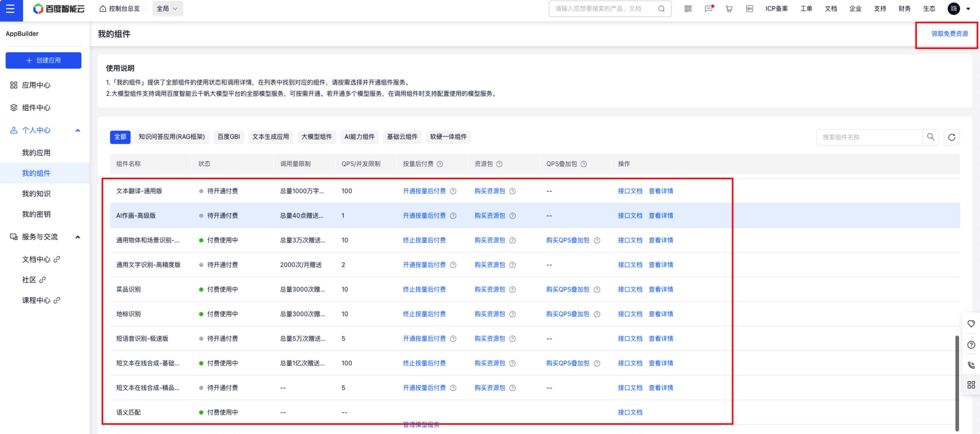This screenshot has height=434, width=980.
Task: Click help icon next to QPS叠加包 header
Action: coord(584,164)
